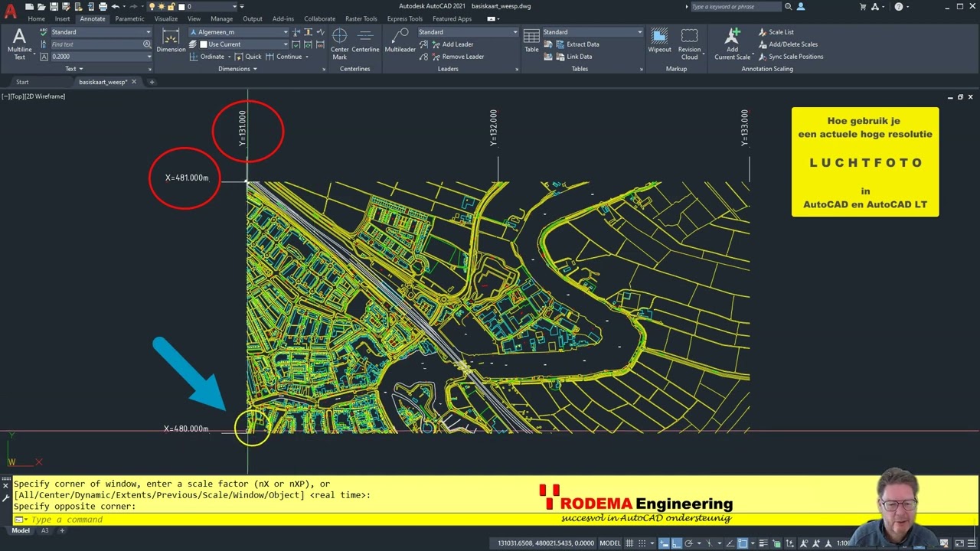This screenshot has height=551, width=980.
Task: Click the Scale List button
Action: coord(776,32)
